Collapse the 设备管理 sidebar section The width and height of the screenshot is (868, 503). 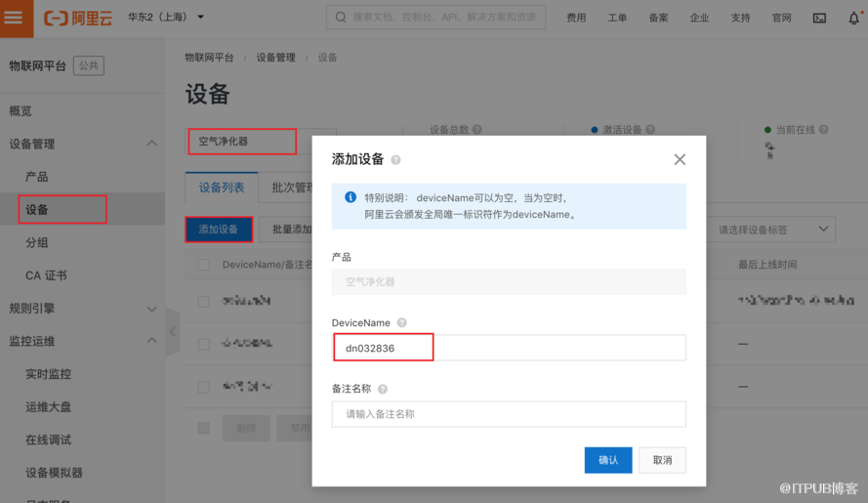(151, 144)
